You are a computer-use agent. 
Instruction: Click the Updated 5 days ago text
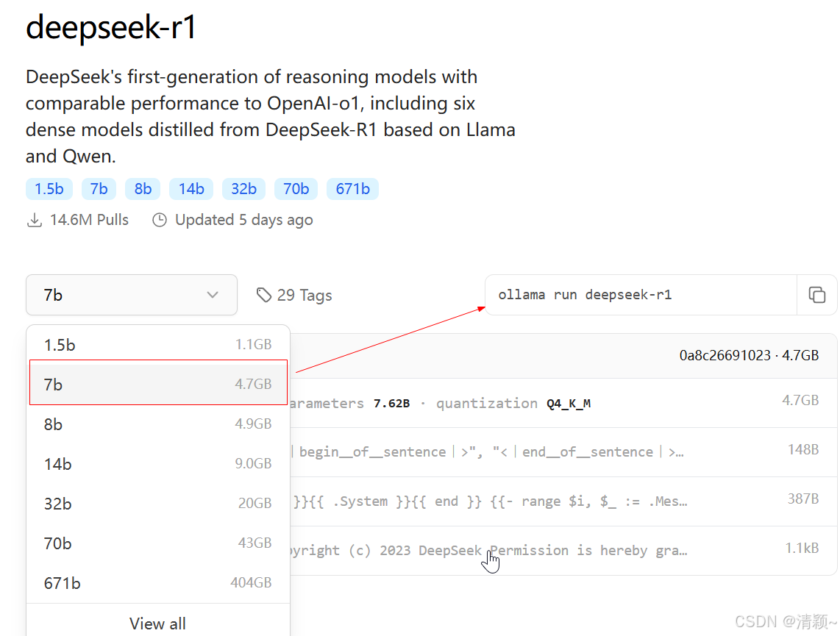click(243, 220)
